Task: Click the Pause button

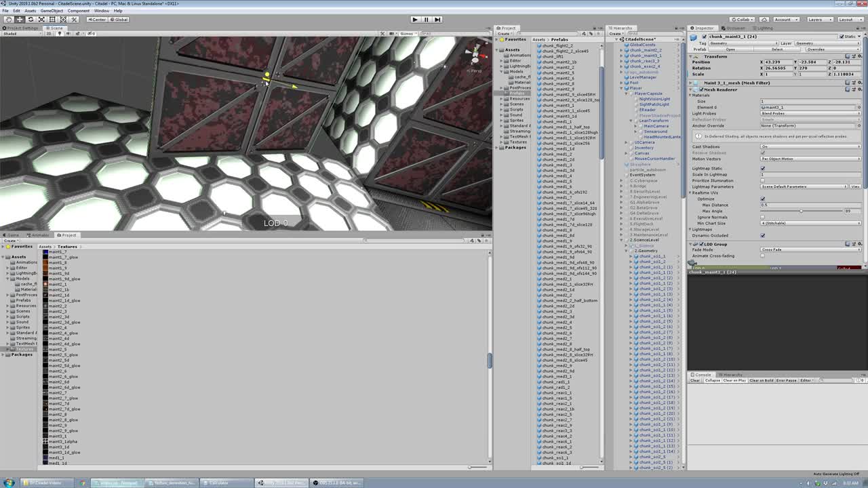Action: click(426, 20)
